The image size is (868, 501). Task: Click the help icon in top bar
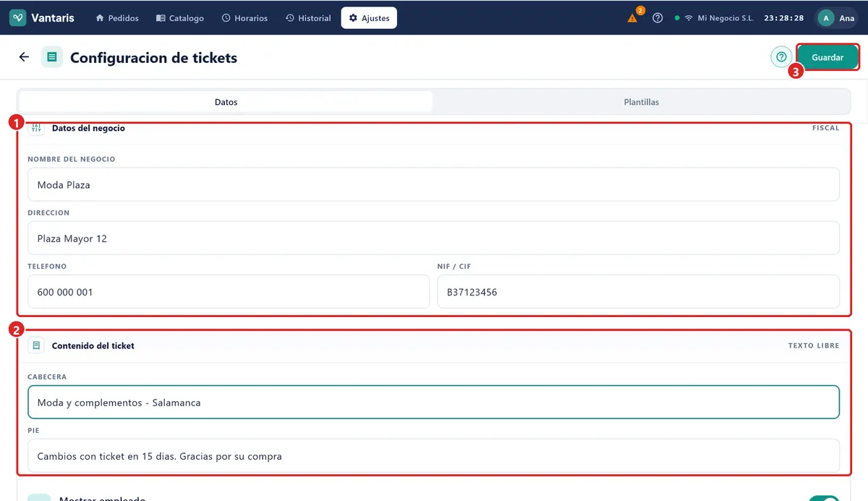[658, 18]
